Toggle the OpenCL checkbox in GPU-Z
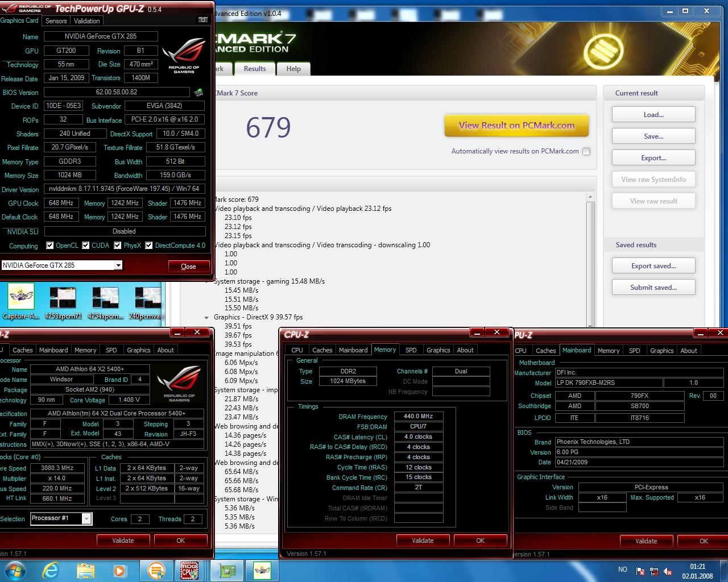Image resolution: width=728 pixels, height=582 pixels. (x=49, y=246)
